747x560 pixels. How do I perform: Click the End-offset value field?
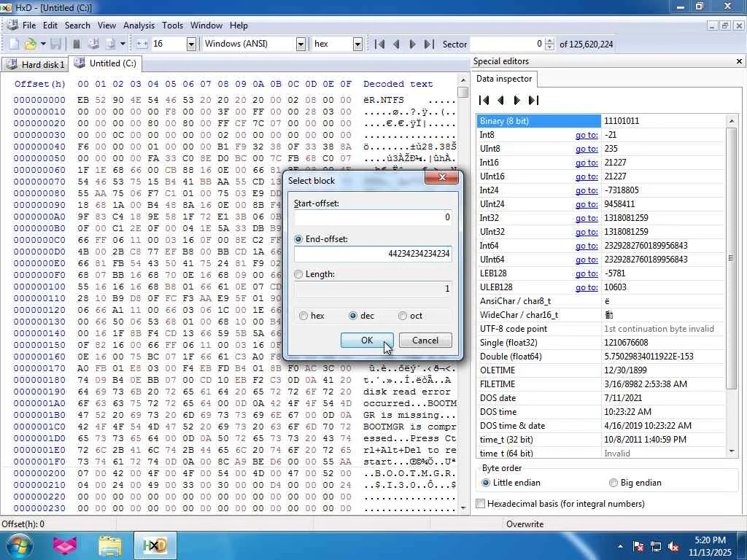coord(373,253)
